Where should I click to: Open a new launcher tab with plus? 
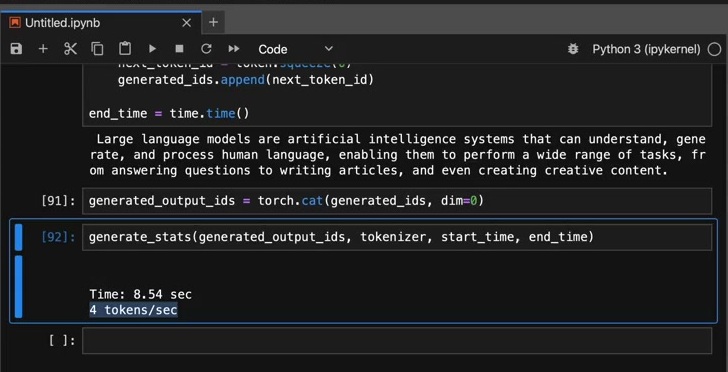(213, 22)
